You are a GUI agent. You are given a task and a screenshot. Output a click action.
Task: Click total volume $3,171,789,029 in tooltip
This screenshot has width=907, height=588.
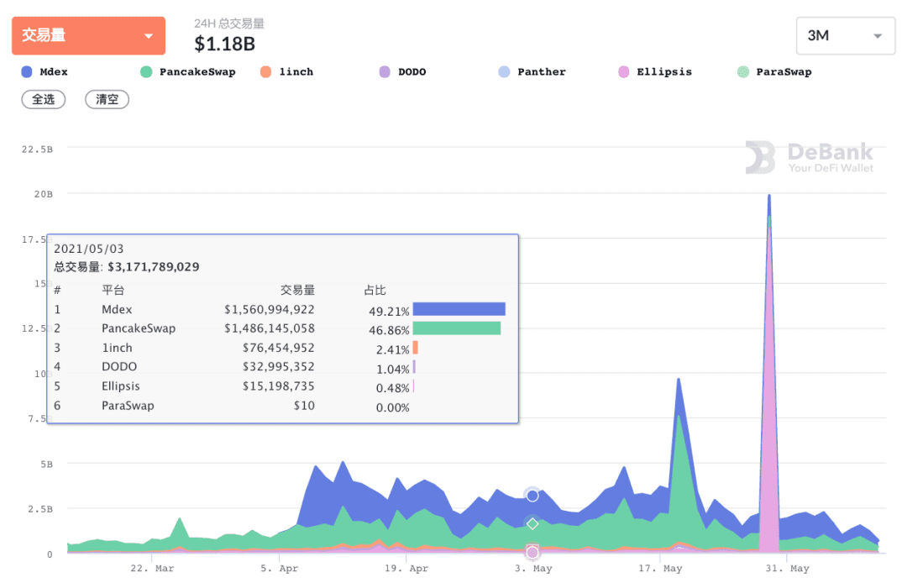click(x=154, y=267)
